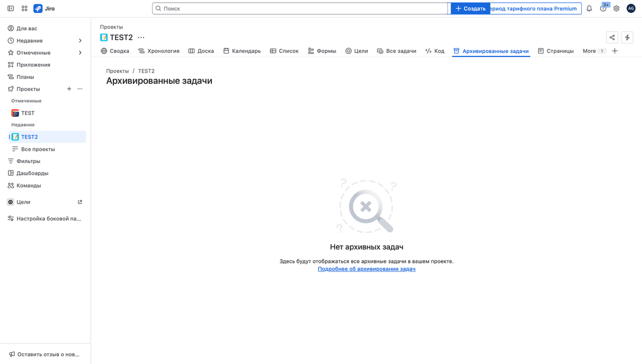Open the Подробнее об архивировании задач link
Image resolution: width=642 pixels, height=364 pixels.
point(367,268)
